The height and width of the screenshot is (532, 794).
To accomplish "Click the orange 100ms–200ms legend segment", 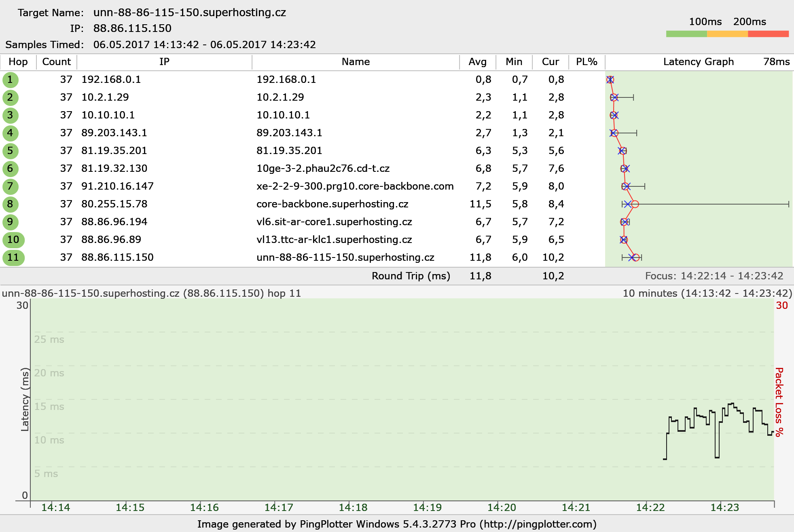I will click(x=727, y=34).
